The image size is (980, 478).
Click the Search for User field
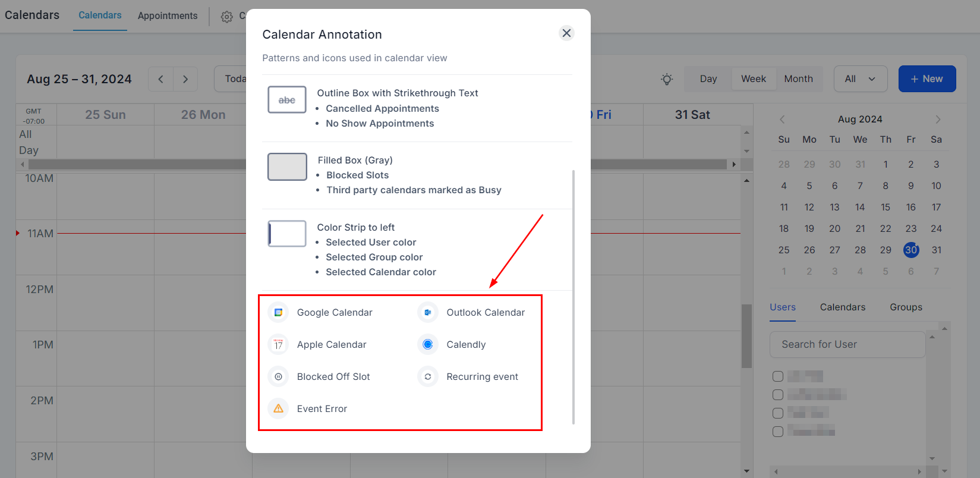point(847,345)
